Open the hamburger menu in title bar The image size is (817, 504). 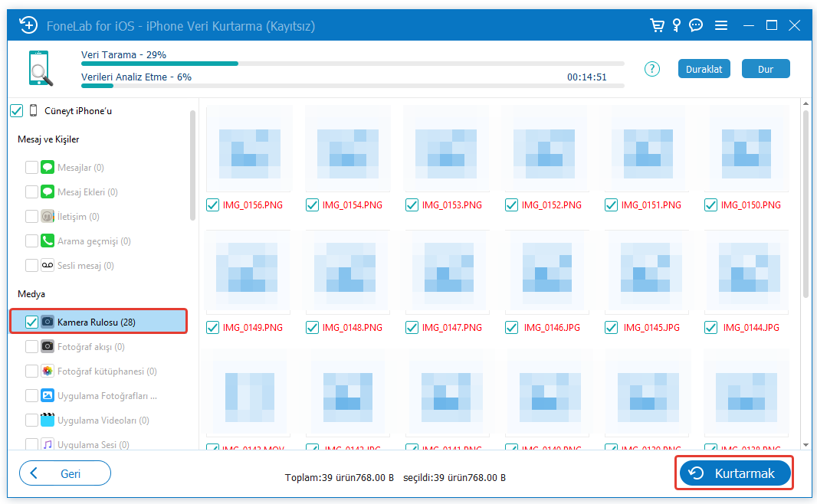721,25
